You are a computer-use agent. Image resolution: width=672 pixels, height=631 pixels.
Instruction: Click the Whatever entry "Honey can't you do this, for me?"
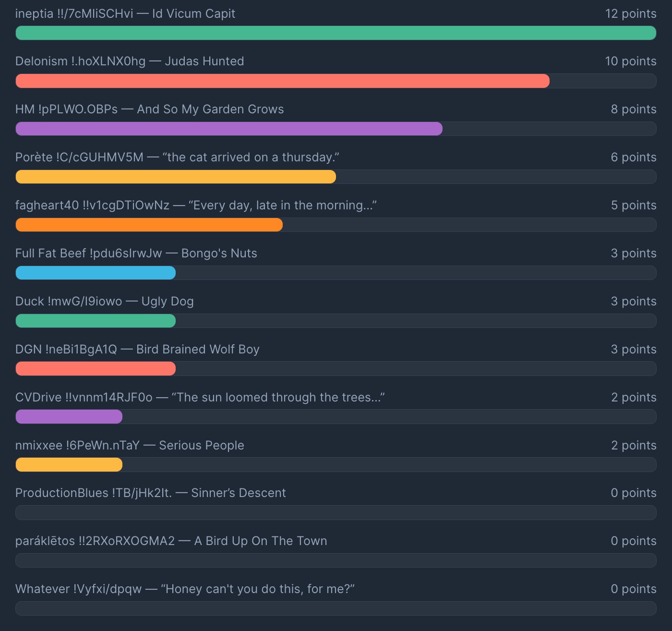point(185,589)
